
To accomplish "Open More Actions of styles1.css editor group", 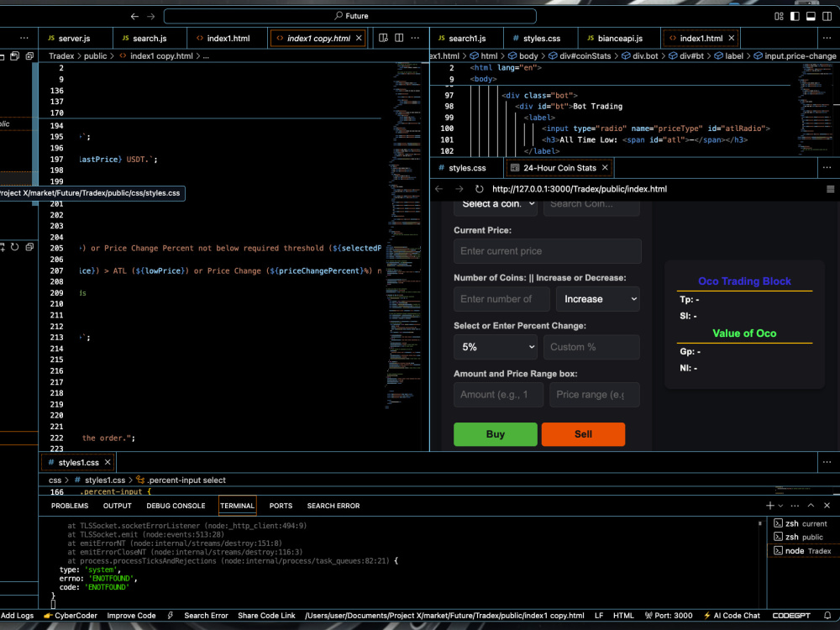I will tap(827, 462).
